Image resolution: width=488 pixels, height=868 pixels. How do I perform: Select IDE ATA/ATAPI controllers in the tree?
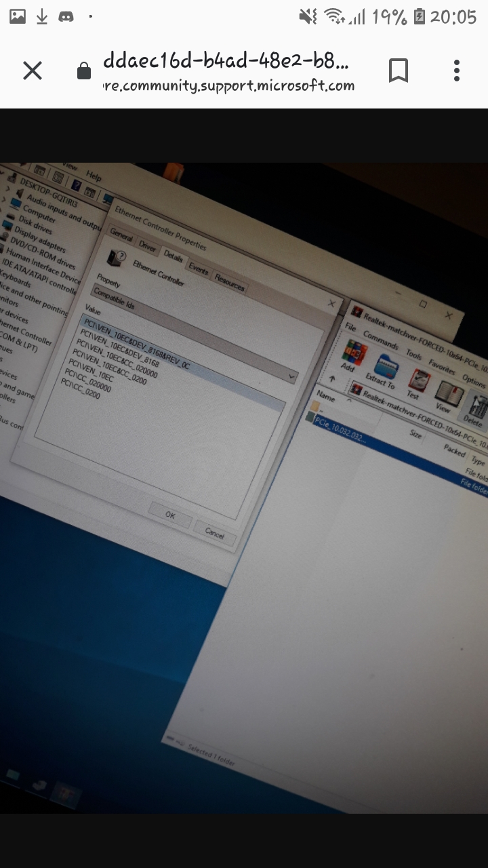[x=39, y=276]
